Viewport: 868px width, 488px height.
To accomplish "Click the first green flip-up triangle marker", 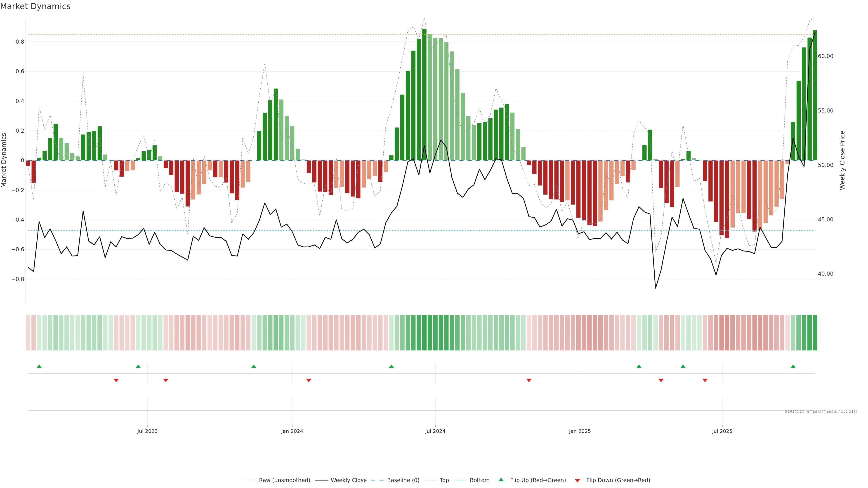I will (39, 366).
